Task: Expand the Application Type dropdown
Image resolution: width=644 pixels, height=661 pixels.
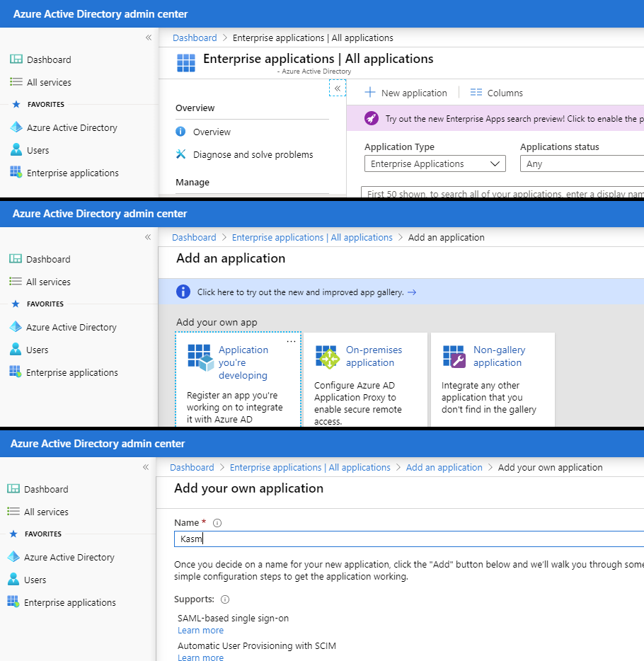Action: coord(435,163)
